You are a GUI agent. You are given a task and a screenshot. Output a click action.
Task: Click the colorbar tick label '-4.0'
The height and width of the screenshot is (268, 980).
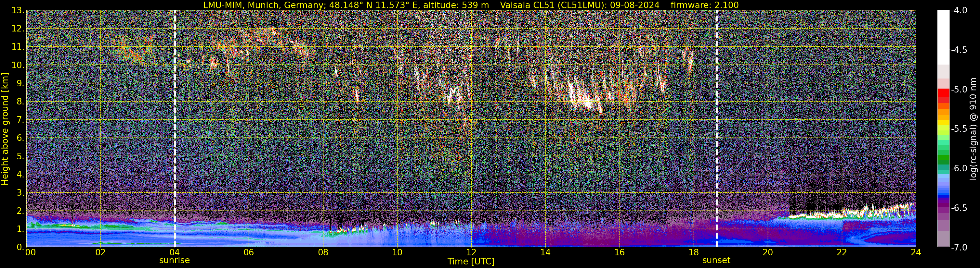[959, 10]
